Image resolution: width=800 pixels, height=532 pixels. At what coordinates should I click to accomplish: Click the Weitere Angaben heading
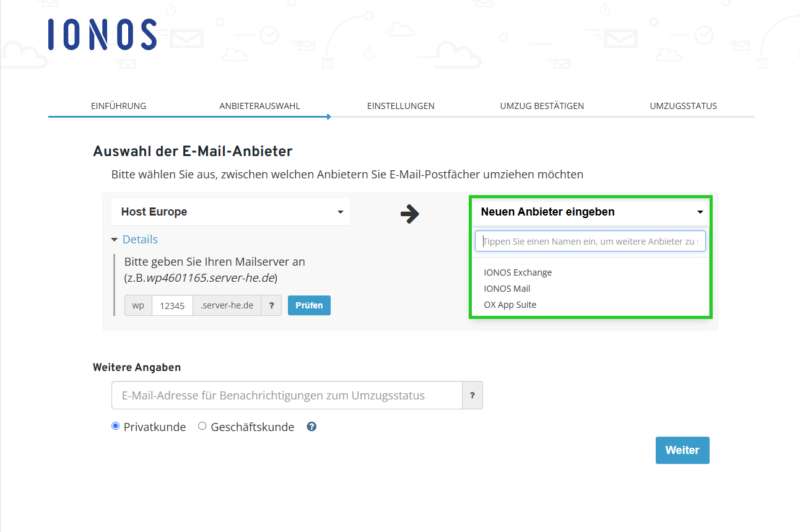137,367
